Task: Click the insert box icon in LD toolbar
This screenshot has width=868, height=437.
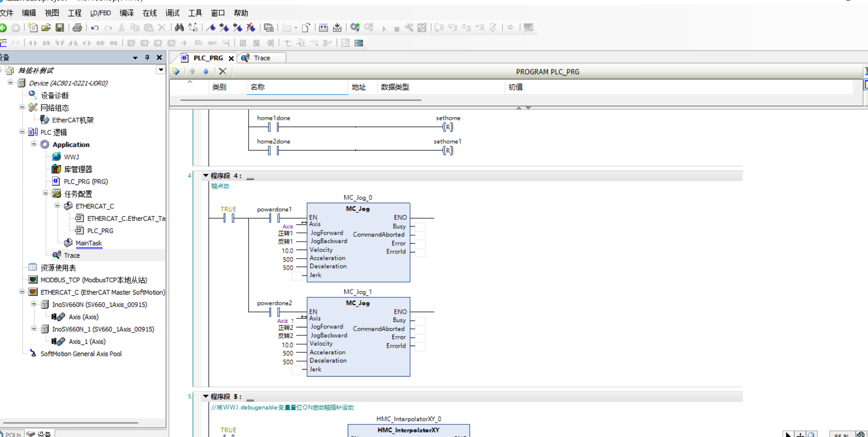Action: tap(131, 43)
